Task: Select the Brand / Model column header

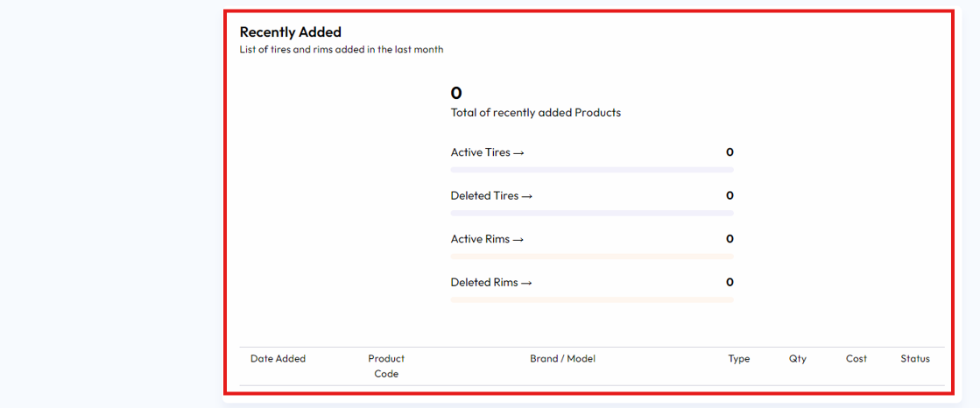Action: (562, 359)
